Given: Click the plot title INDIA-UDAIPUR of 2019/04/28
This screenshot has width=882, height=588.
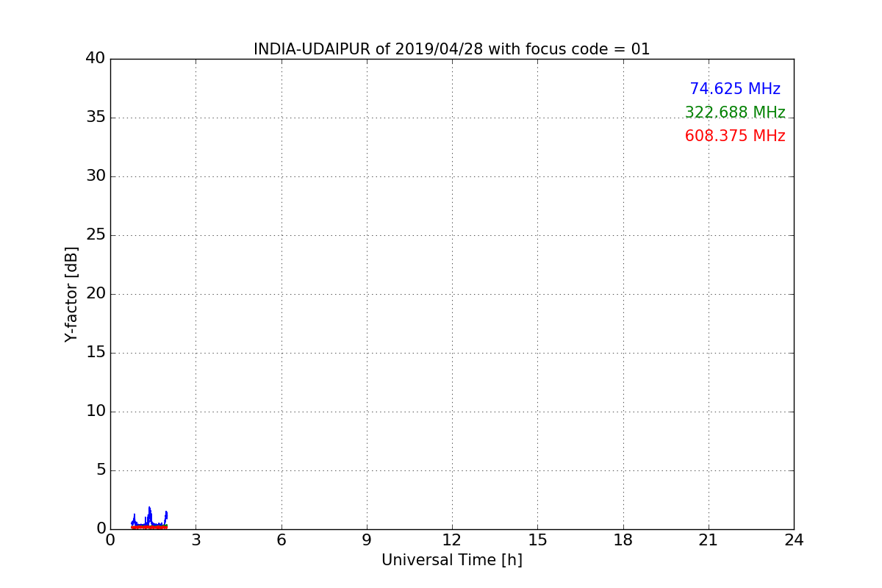Looking at the screenshot, I should pos(451,49).
